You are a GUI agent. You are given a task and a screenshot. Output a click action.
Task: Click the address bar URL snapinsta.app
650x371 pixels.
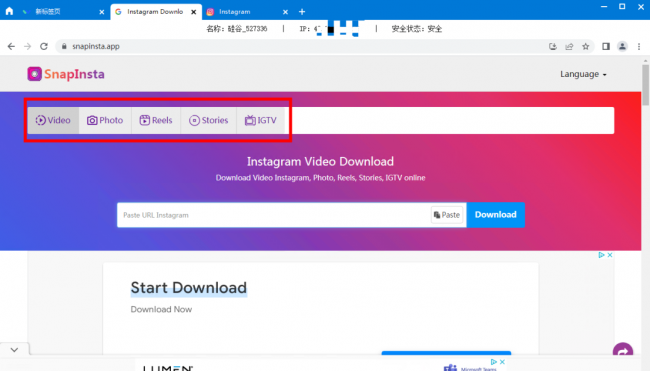click(96, 46)
